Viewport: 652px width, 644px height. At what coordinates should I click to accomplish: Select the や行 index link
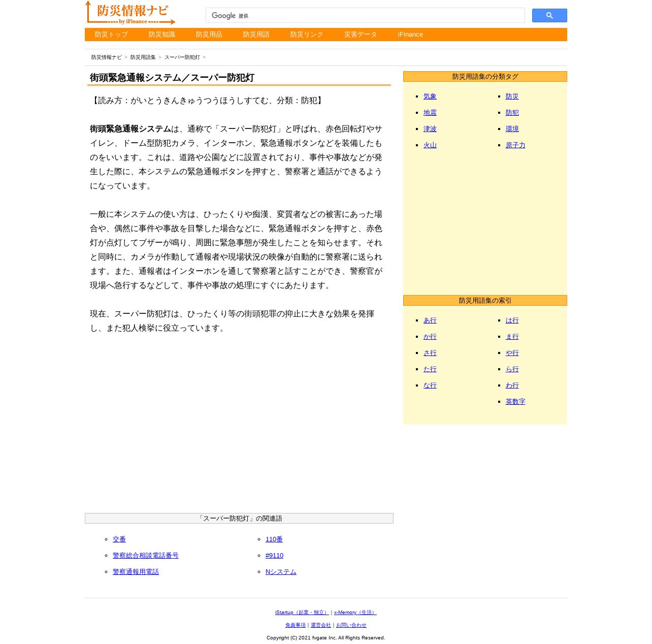click(512, 353)
